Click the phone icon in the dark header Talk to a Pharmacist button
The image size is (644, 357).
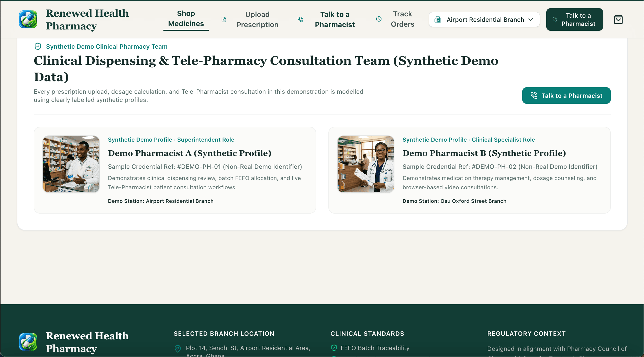point(554,19)
